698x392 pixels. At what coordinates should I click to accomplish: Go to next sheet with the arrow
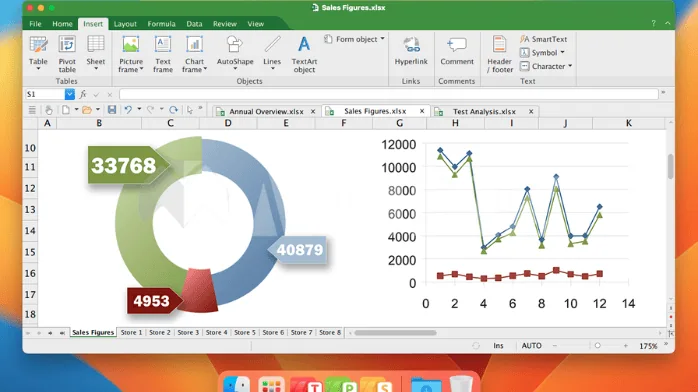pos(50,333)
